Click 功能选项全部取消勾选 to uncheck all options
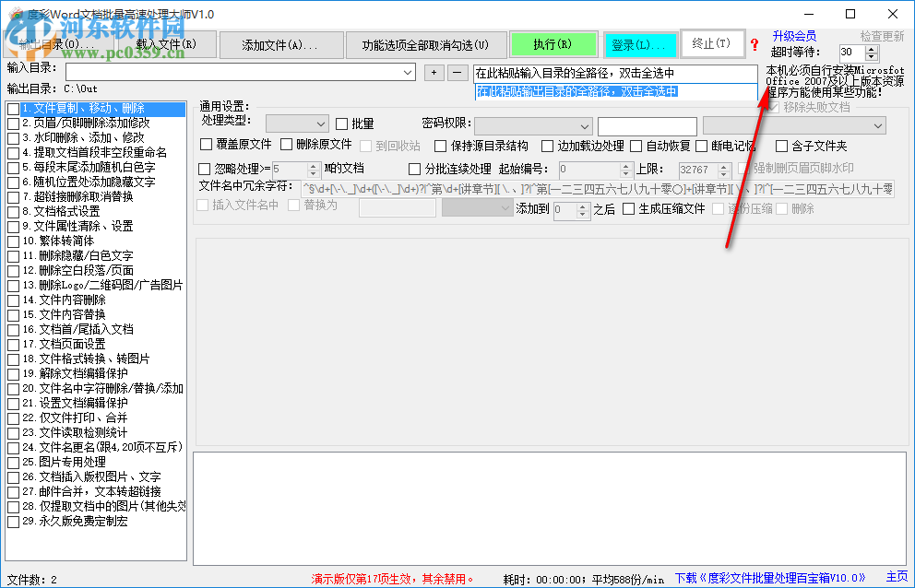 pyautogui.click(x=426, y=43)
